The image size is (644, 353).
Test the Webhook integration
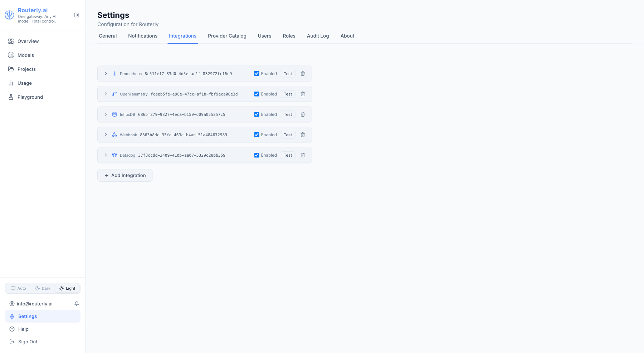[x=288, y=135]
